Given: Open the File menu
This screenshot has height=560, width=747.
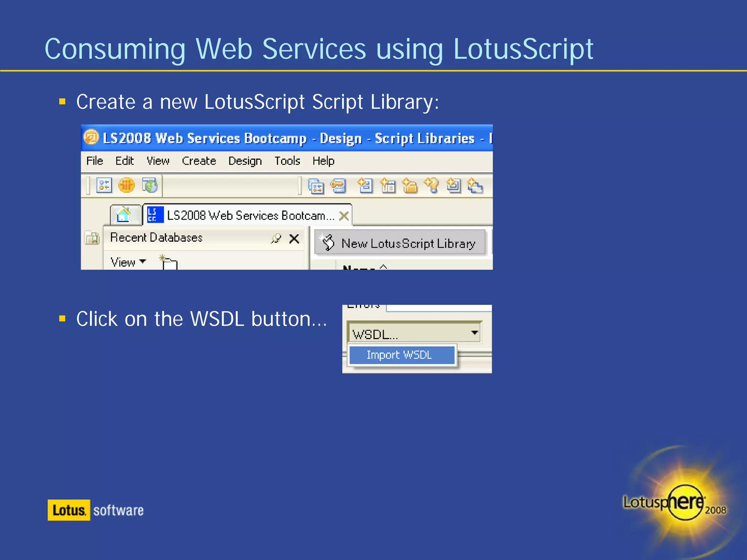Looking at the screenshot, I should tap(95, 161).
